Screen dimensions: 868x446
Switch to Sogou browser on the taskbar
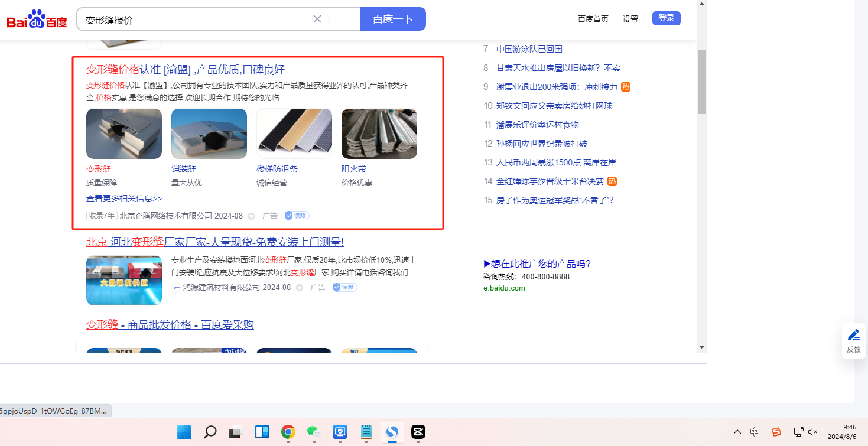click(392, 432)
